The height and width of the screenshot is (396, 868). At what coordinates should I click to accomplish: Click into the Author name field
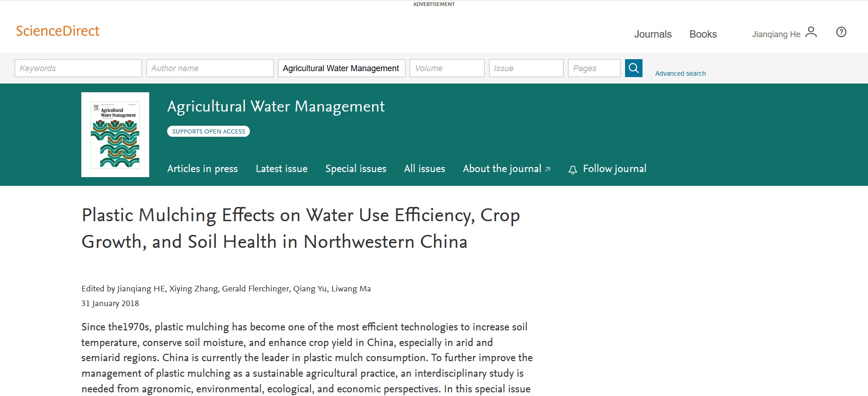click(210, 68)
